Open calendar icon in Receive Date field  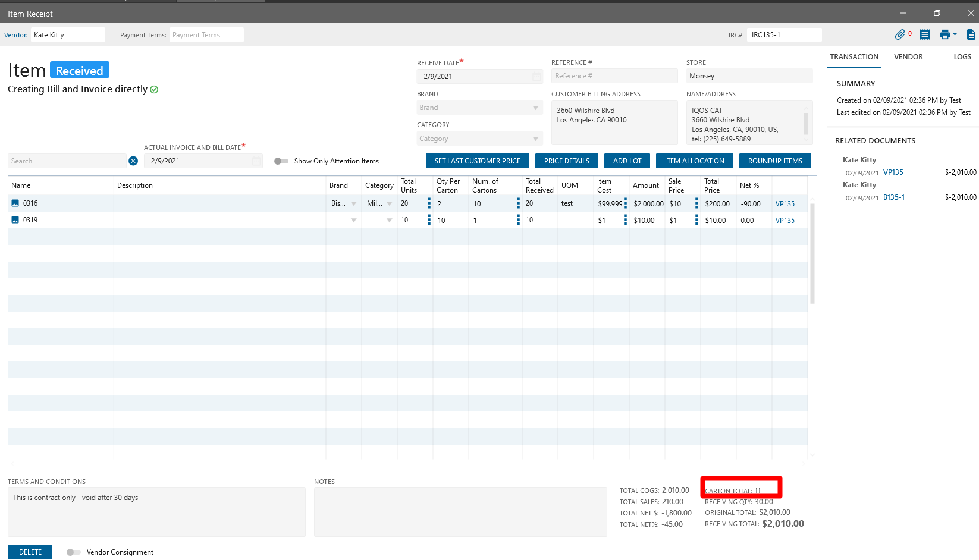(x=536, y=77)
